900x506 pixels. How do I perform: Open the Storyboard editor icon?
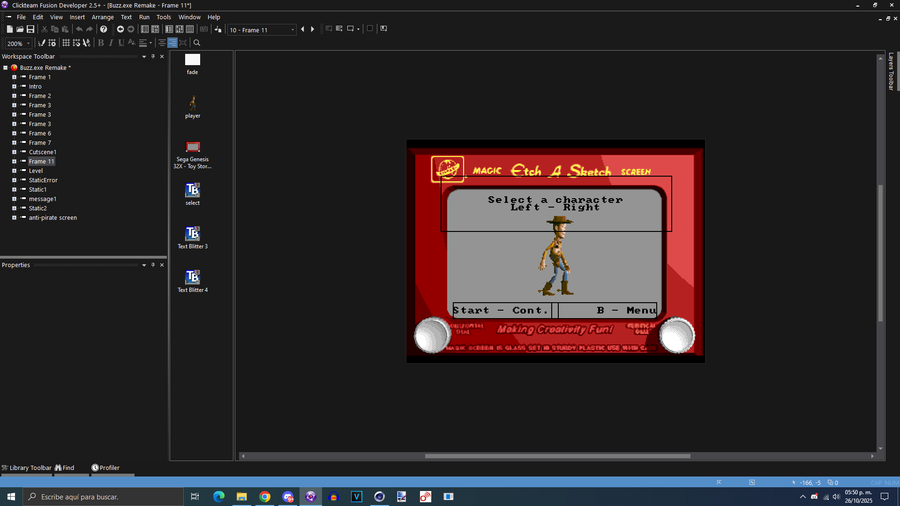point(145,29)
